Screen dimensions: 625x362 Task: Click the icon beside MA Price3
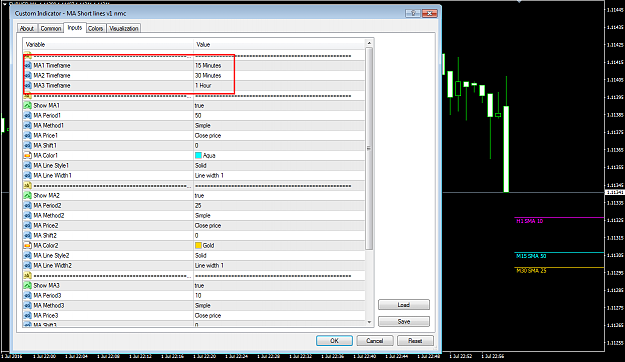click(x=28, y=315)
